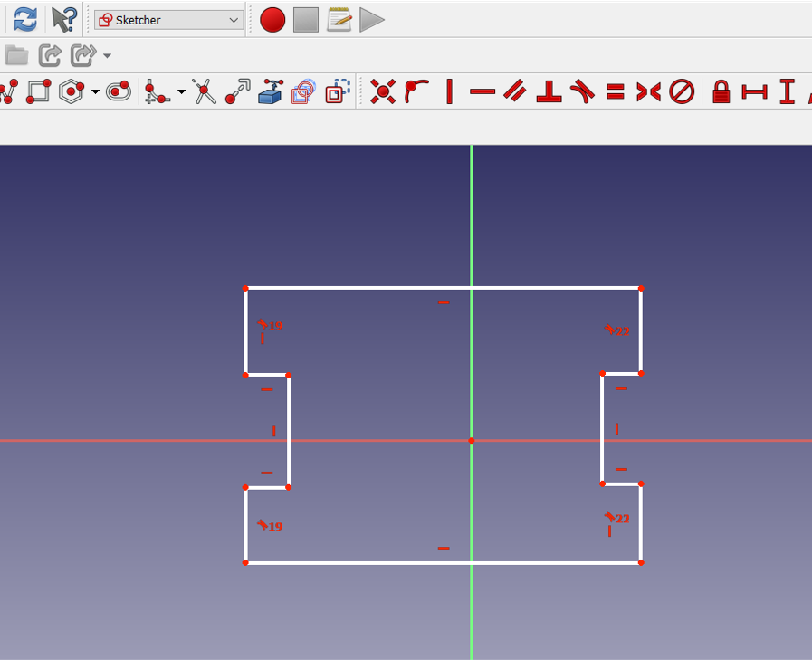Click the greyed-out make sub-link icon

tap(83, 55)
